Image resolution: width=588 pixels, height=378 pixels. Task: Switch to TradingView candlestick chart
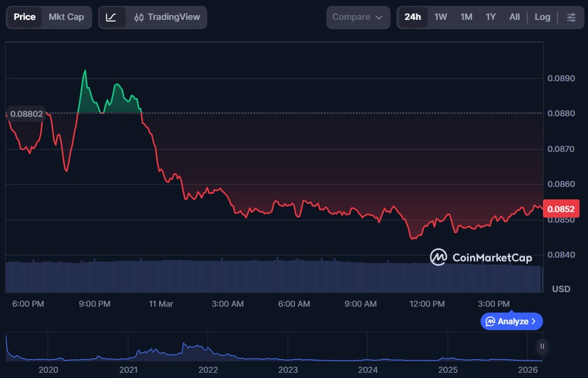point(167,17)
